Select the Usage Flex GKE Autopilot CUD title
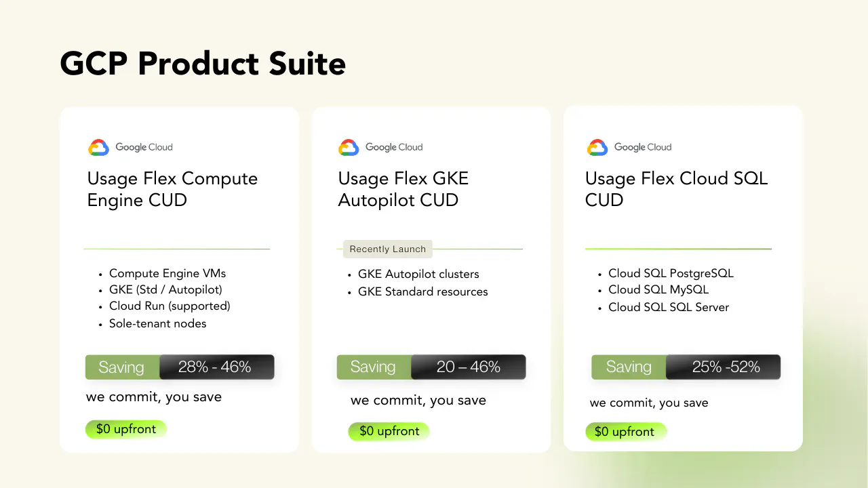This screenshot has height=488, width=868. point(403,189)
